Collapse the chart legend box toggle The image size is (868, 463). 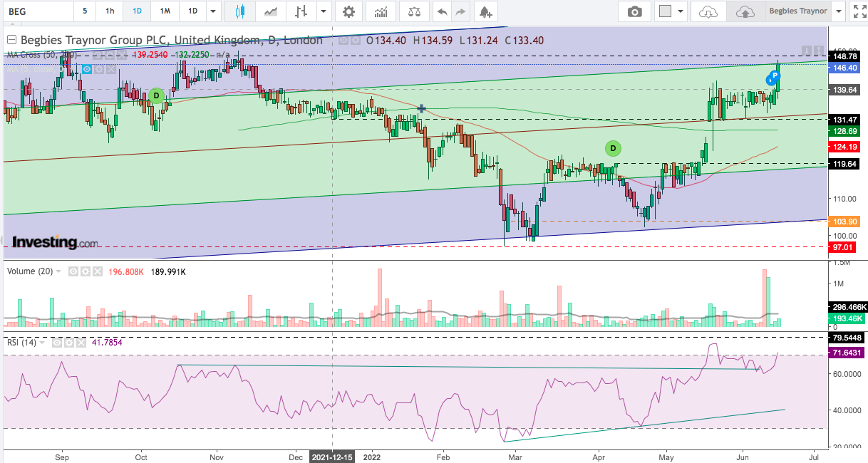[11, 41]
